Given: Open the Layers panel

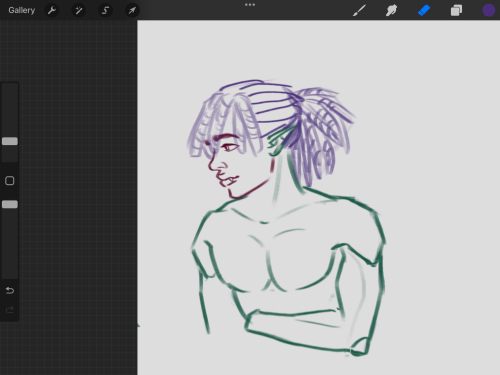Looking at the screenshot, I should click(x=456, y=10).
